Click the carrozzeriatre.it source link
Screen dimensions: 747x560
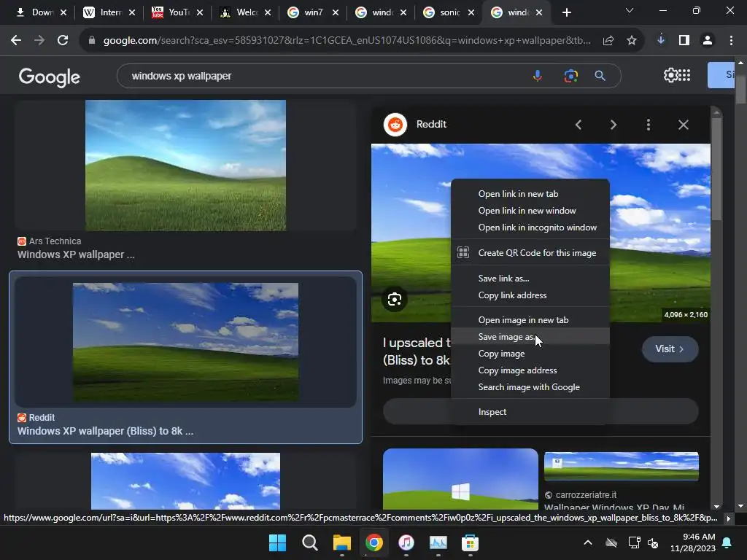click(x=586, y=495)
